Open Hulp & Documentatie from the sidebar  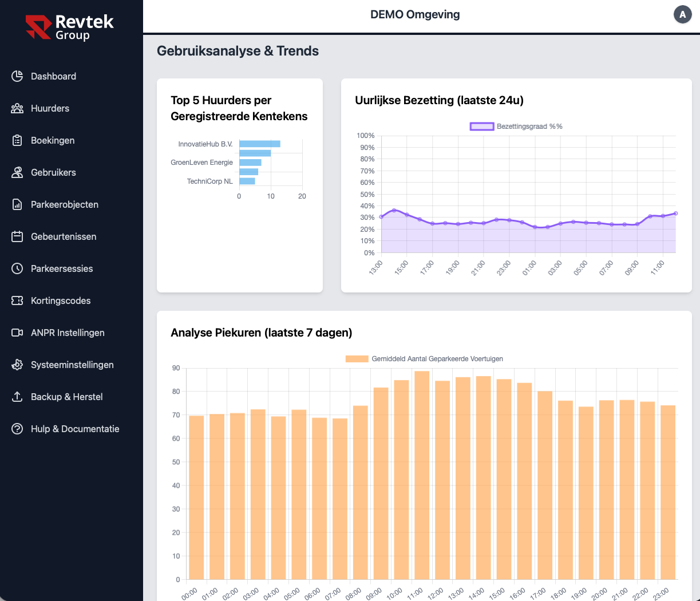(74, 429)
